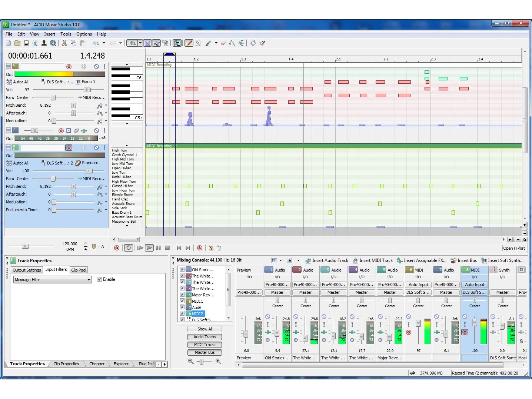
Task: Toggle mute on the Piano 1 track
Action: (x=96, y=66)
